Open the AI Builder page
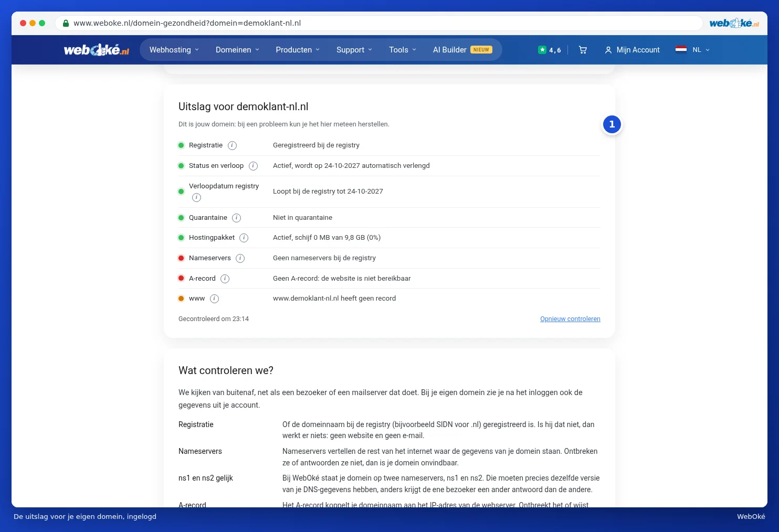 coord(462,50)
